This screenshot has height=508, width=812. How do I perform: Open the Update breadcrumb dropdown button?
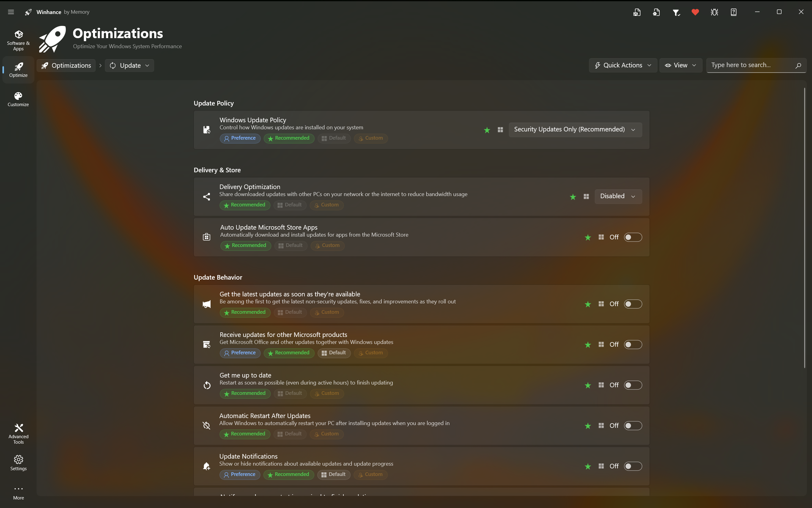point(129,66)
